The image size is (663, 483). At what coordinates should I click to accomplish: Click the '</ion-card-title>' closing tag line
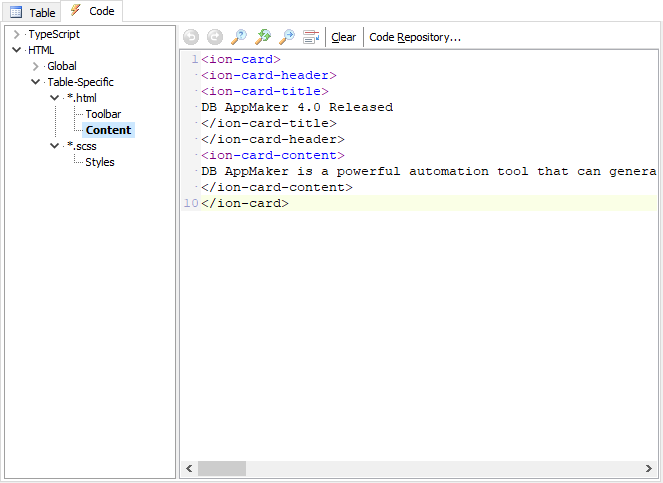[269, 123]
